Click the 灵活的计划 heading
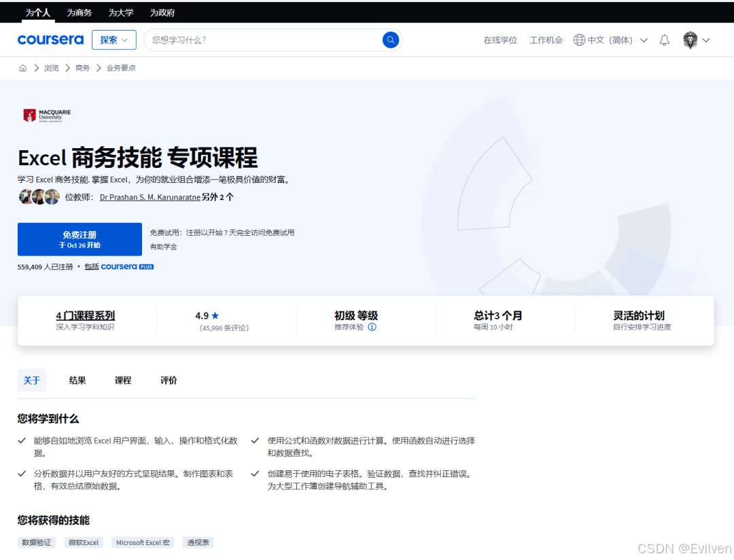734x560 pixels. click(639, 315)
